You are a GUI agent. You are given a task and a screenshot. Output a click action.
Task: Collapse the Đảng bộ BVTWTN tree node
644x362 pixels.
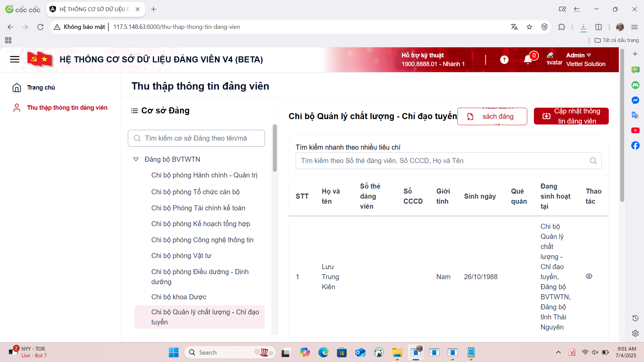[x=136, y=159]
